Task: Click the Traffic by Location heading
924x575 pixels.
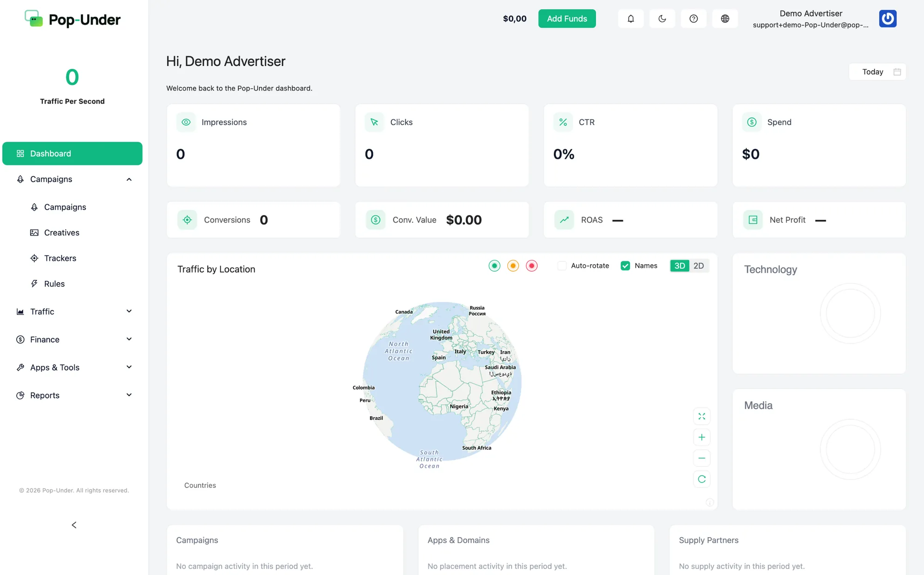Action: click(x=216, y=269)
